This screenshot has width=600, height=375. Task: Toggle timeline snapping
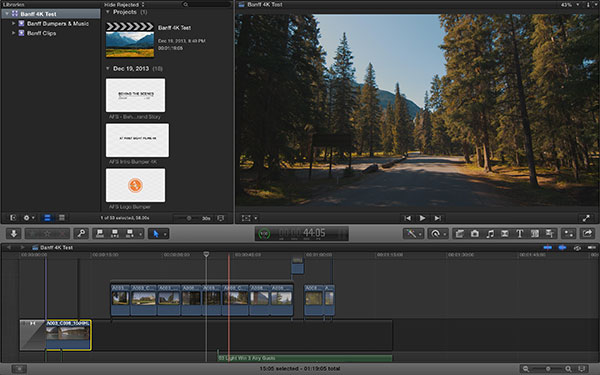[592, 248]
